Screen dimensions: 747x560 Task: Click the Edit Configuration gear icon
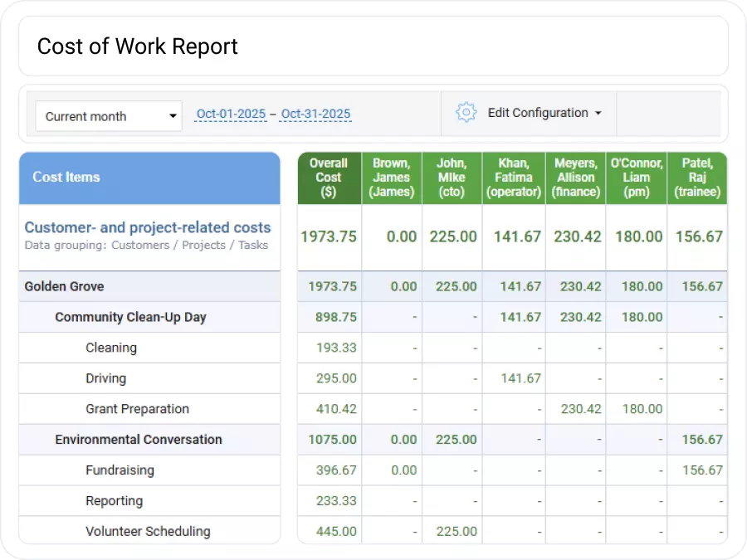coord(466,112)
